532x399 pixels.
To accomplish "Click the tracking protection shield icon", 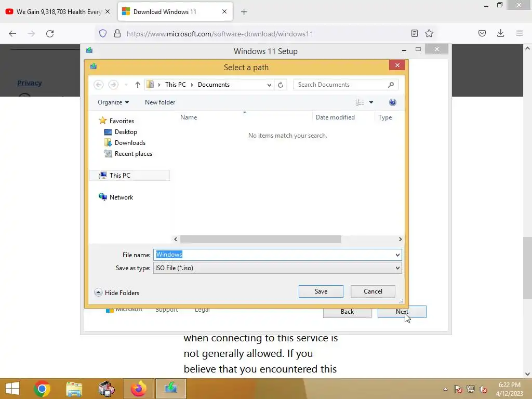I will pyautogui.click(x=103, y=33).
